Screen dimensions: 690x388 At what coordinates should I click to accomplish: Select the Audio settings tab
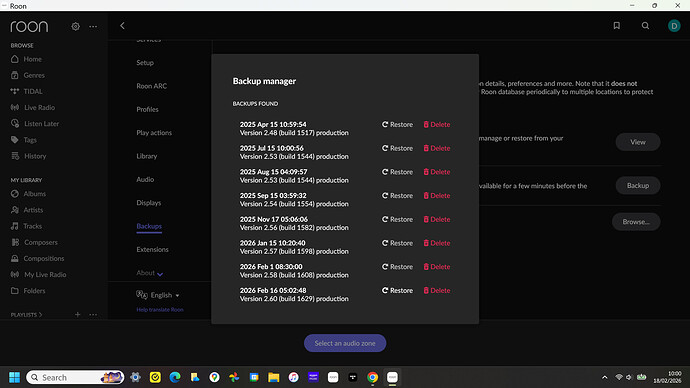pyautogui.click(x=145, y=179)
